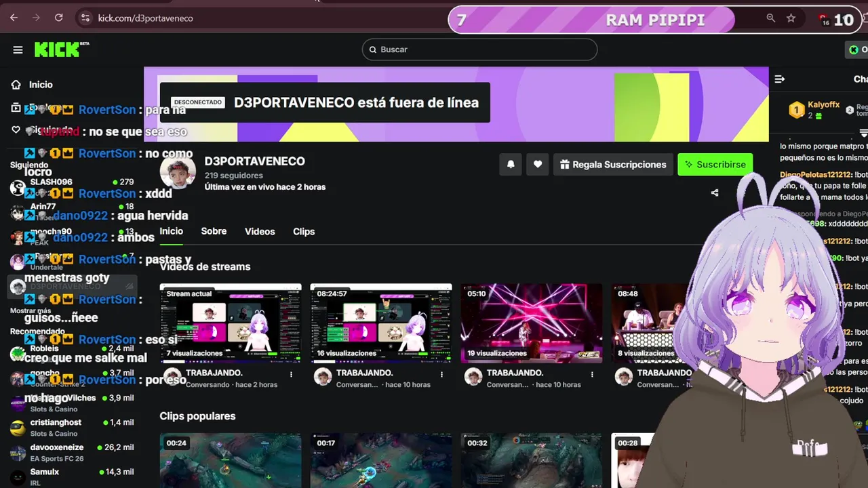Play the 00:24 popular clip

[x=231, y=461]
